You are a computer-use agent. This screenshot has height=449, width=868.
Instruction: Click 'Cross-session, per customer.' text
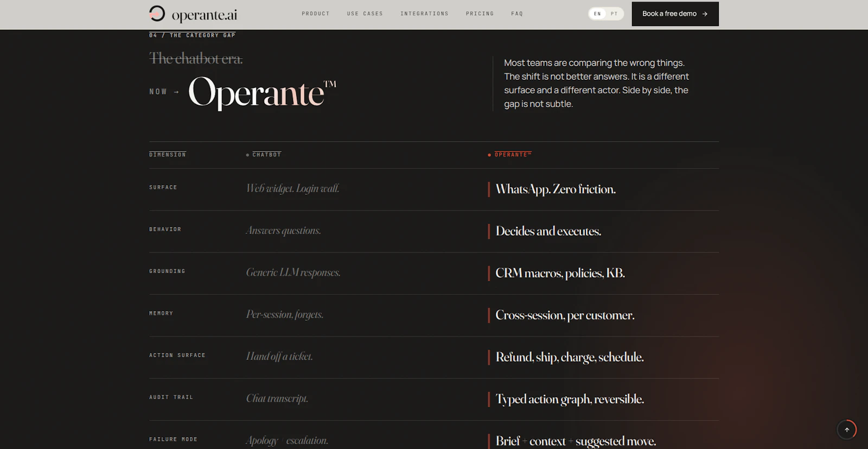[x=565, y=315]
